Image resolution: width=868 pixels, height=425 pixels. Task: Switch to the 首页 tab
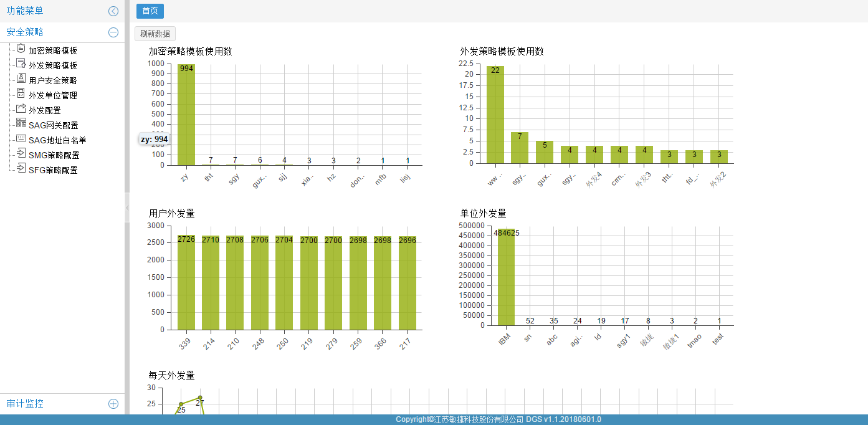pos(150,11)
